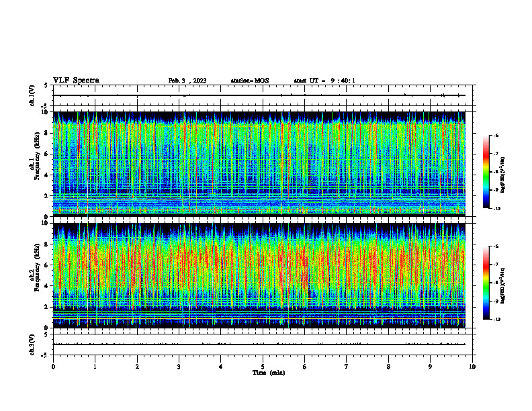Click the "9" tick on the Time axis
The image size is (532, 411).
click(x=430, y=367)
